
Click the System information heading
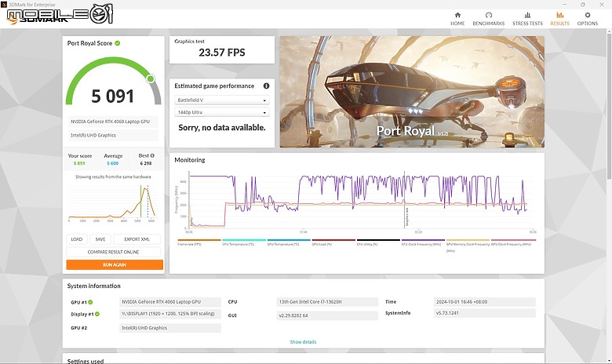(93, 286)
